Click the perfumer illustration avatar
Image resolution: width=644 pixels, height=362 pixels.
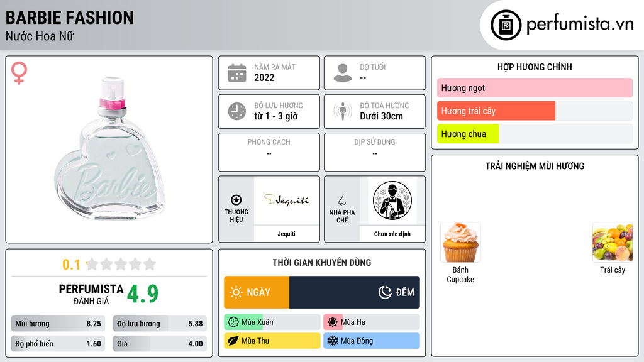click(392, 200)
